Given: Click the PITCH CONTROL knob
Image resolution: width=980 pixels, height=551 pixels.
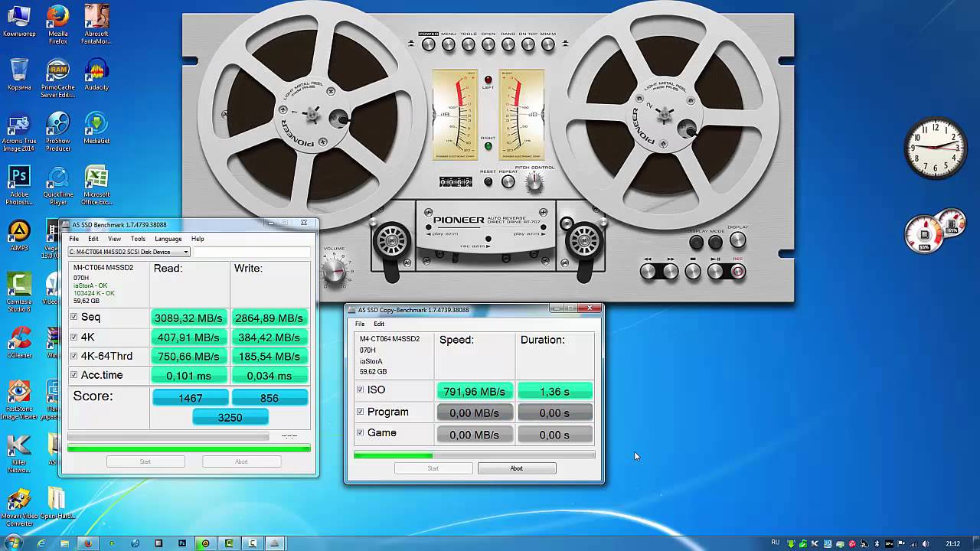Looking at the screenshot, I should click(x=534, y=182).
